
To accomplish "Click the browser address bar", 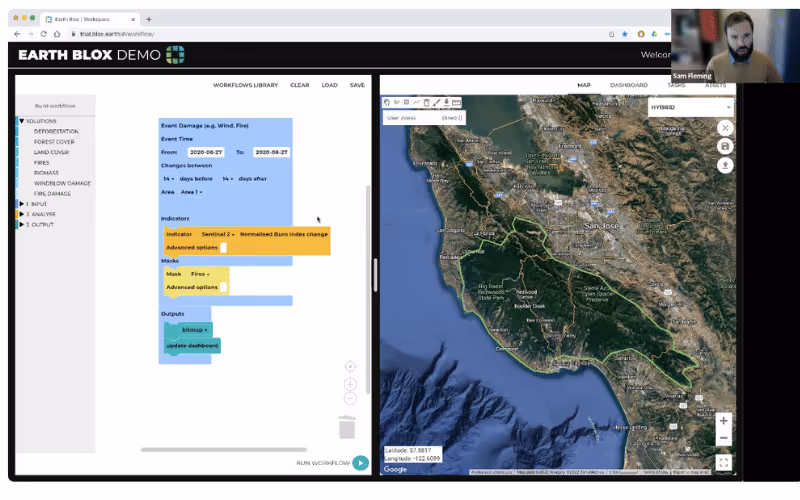I will click(337, 34).
